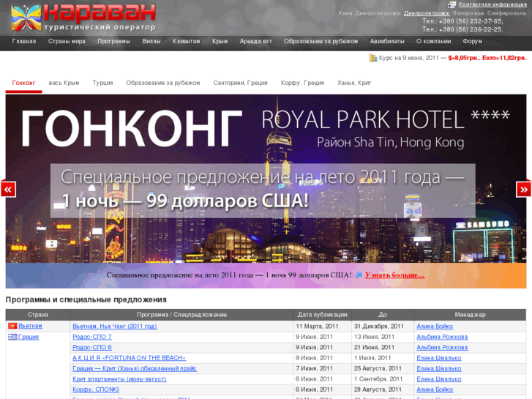Open Алина Бойко in Корфу, СПО№3 row
The width and height of the screenshot is (532, 399).
(435, 389)
